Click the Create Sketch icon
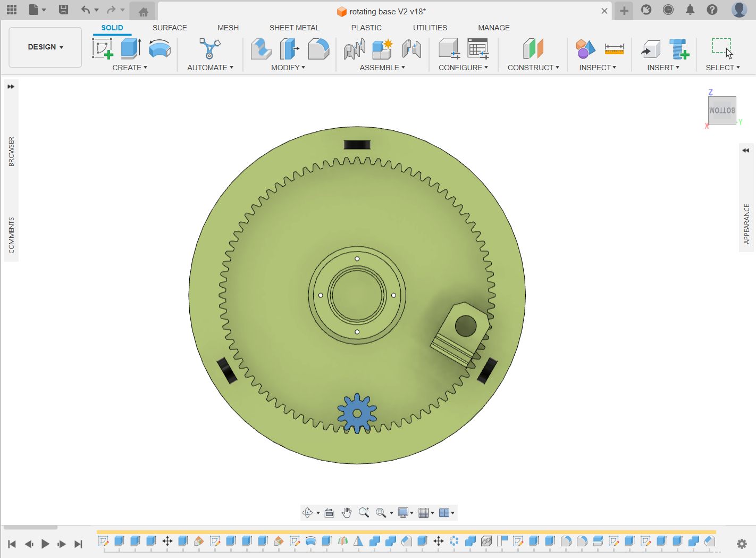Screen dimensions: 756x558 [102, 48]
